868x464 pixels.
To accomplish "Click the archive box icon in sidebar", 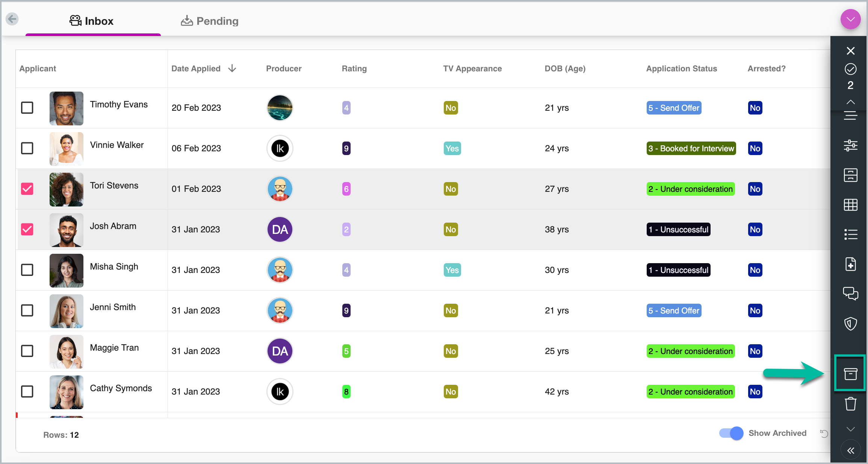I will click(850, 374).
